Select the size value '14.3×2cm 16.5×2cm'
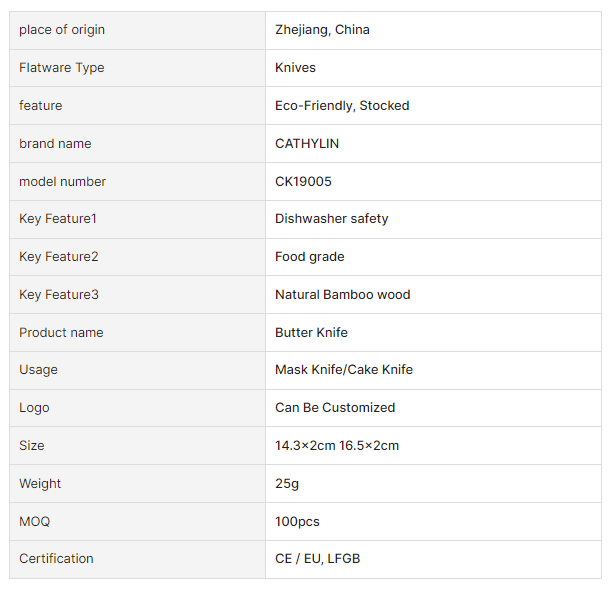Screen dimensions: 613x589 337,446
